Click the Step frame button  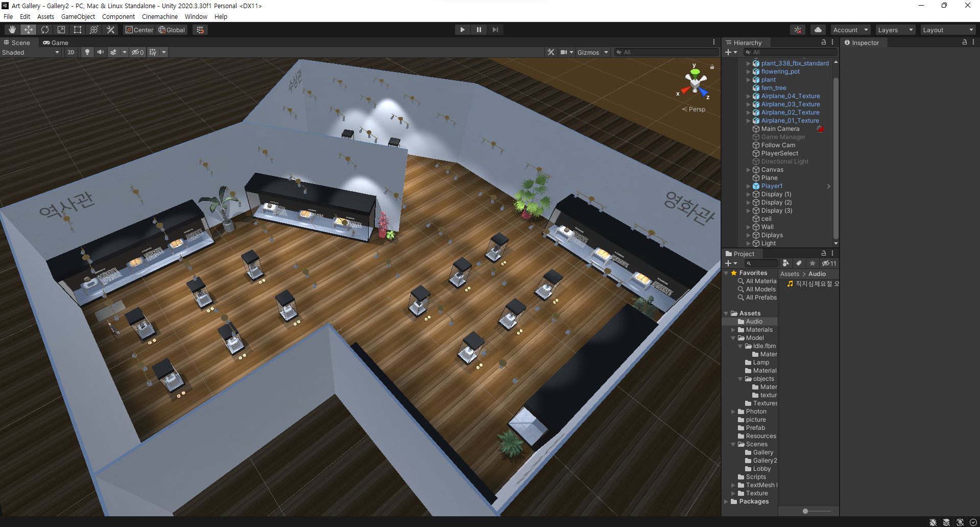coord(495,30)
